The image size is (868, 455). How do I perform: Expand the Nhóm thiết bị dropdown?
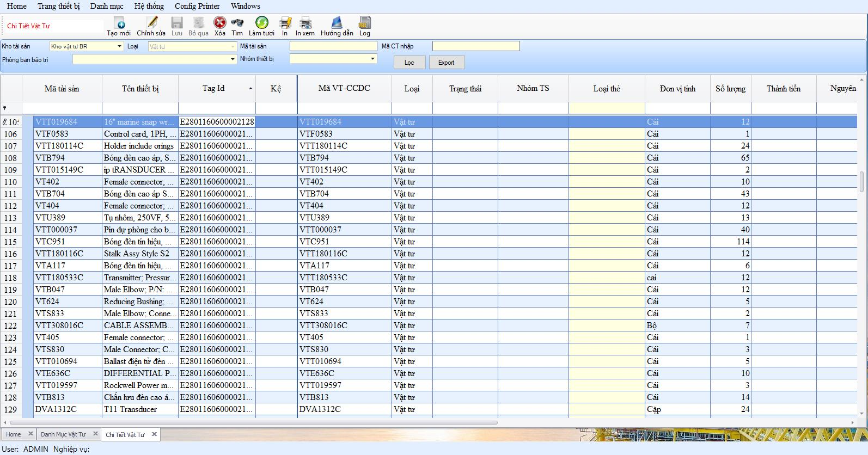click(x=372, y=59)
